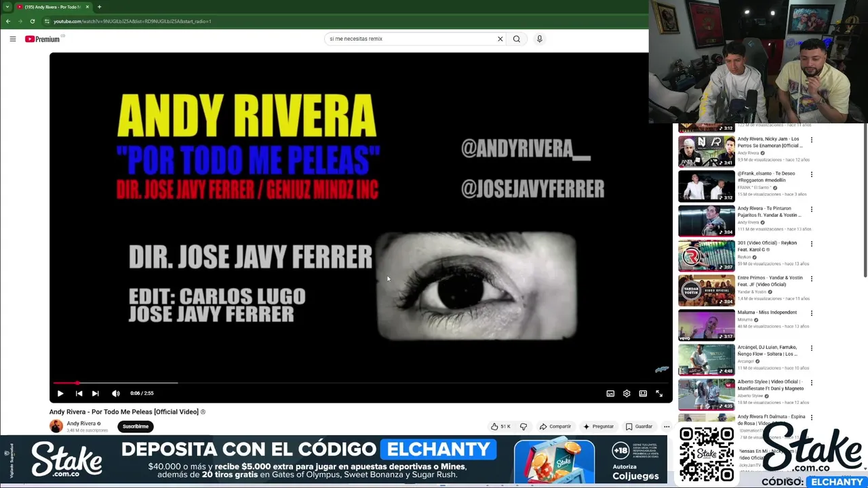This screenshot has height=488, width=868.
Task: Open the Arcángel Soltera video thumbnail
Action: click(x=707, y=359)
